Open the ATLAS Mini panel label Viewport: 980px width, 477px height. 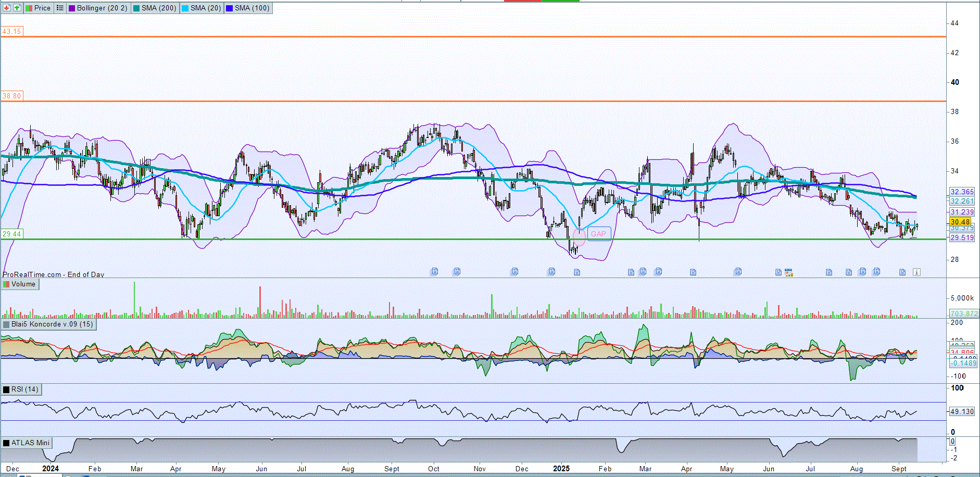coord(30,443)
